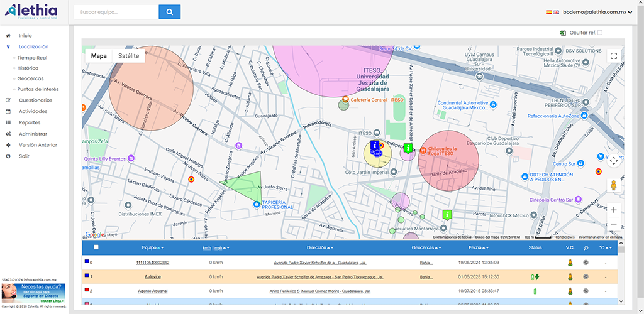This screenshot has height=314, width=644.
Task: Zoom in the map with plus
Action: [614, 210]
